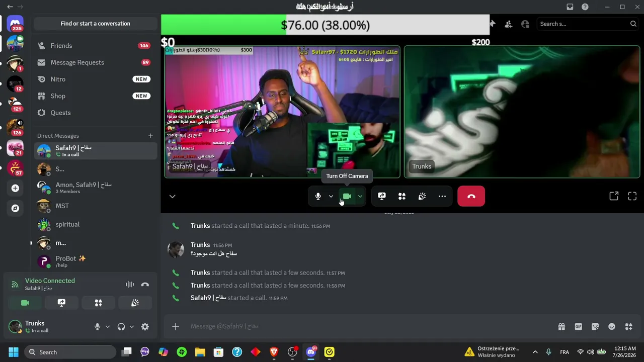Open the Add a Server plus icon
This screenshot has height=362, width=644.
pyautogui.click(x=15, y=188)
